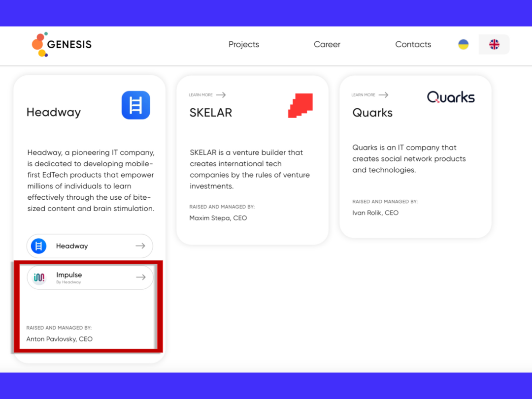Click the Headway description paragraph

coord(91,181)
